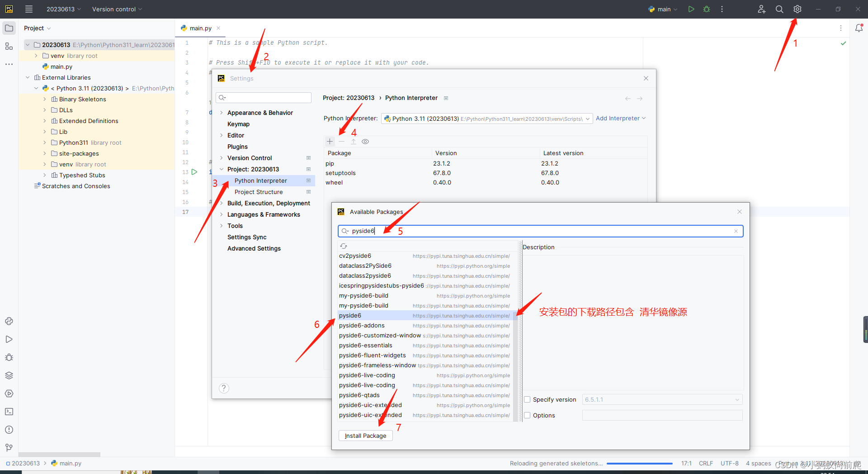Select Python Interpreter settings page
Screen dimensions: 868x474
click(261, 180)
